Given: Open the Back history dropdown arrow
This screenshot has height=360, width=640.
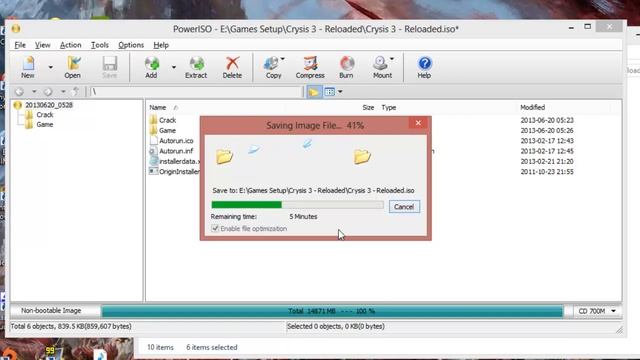Looking at the screenshot, I should click(x=34, y=92).
